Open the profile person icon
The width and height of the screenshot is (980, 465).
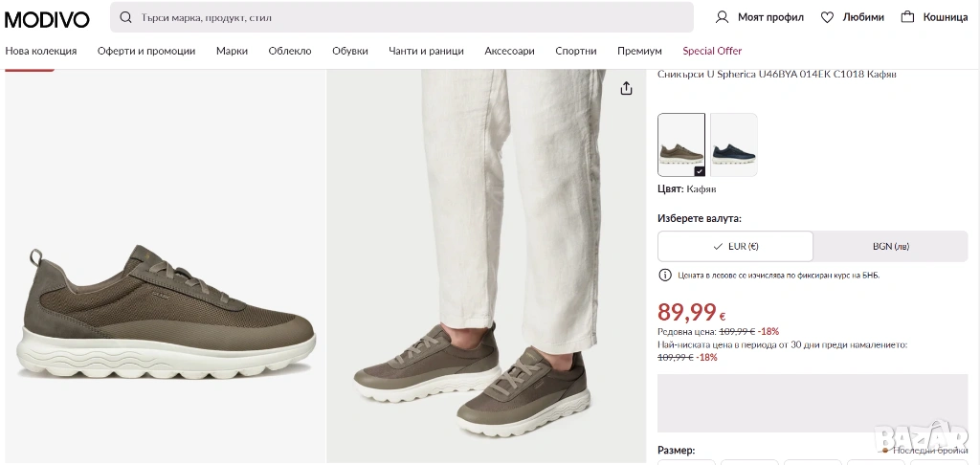[x=723, y=17]
